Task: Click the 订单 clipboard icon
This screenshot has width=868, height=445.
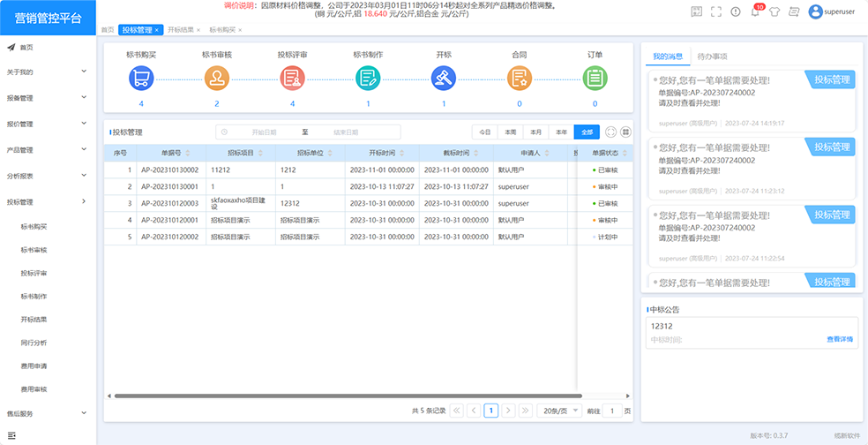Action: (x=595, y=78)
